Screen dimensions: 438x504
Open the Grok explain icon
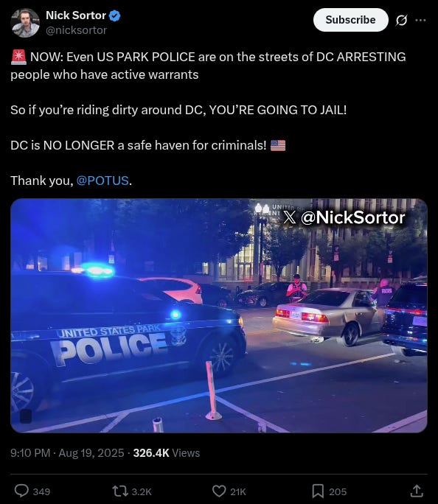click(401, 20)
